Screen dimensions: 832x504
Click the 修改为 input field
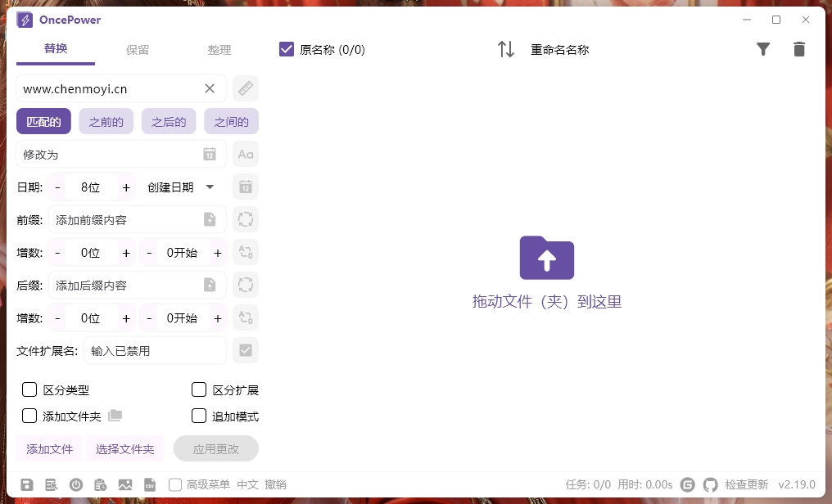[x=111, y=154]
